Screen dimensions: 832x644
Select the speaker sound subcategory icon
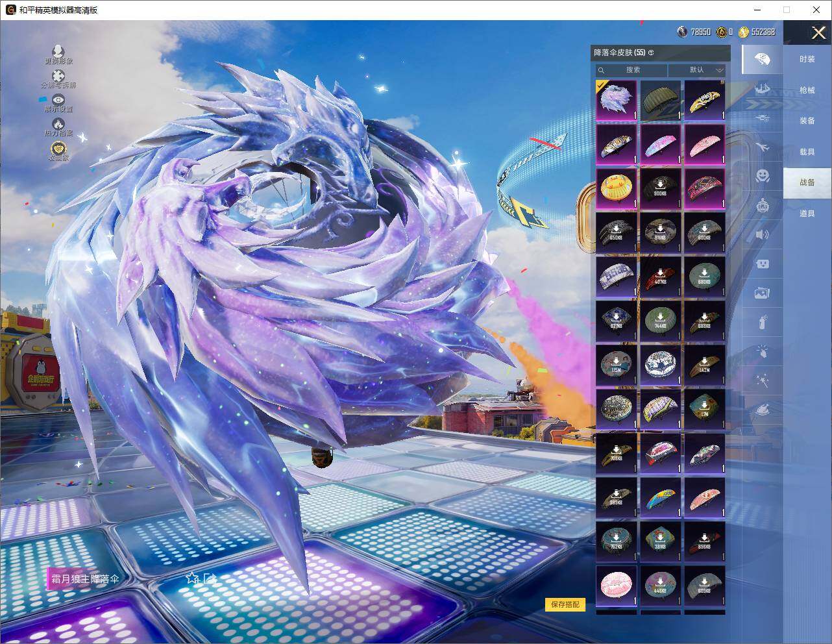[x=763, y=234]
